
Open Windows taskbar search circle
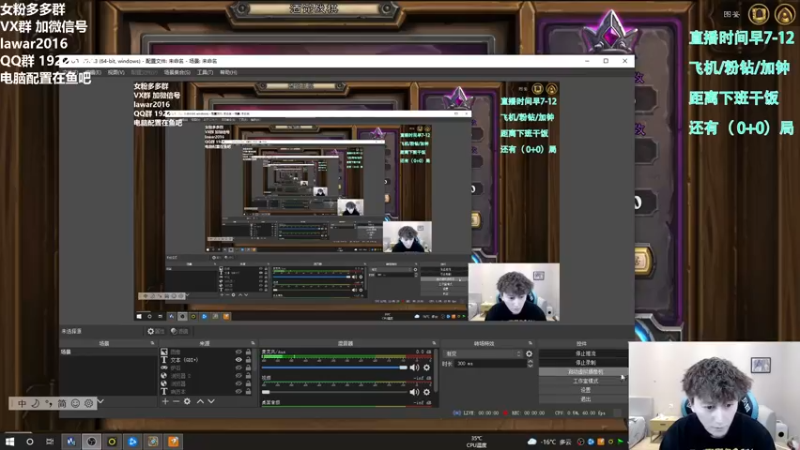[x=30, y=442]
